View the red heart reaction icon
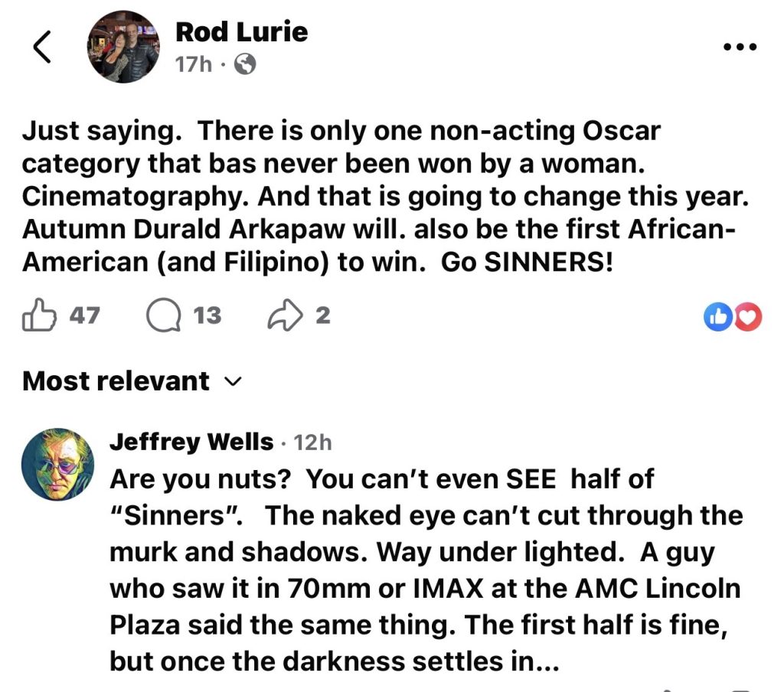 [747, 316]
